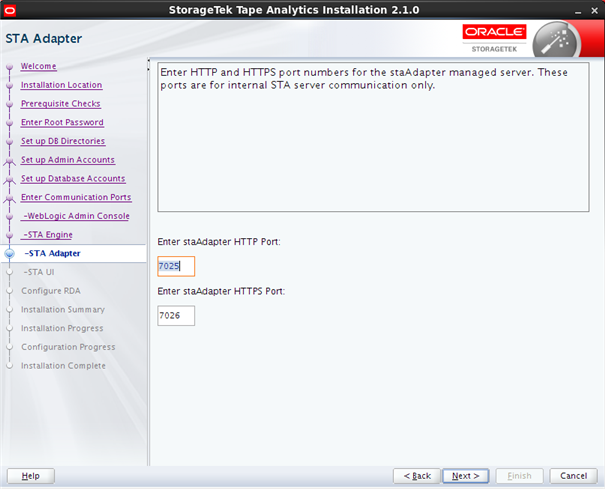Click the installer wizard wand icon
This screenshot has height=489, width=605.
(x=556, y=42)
